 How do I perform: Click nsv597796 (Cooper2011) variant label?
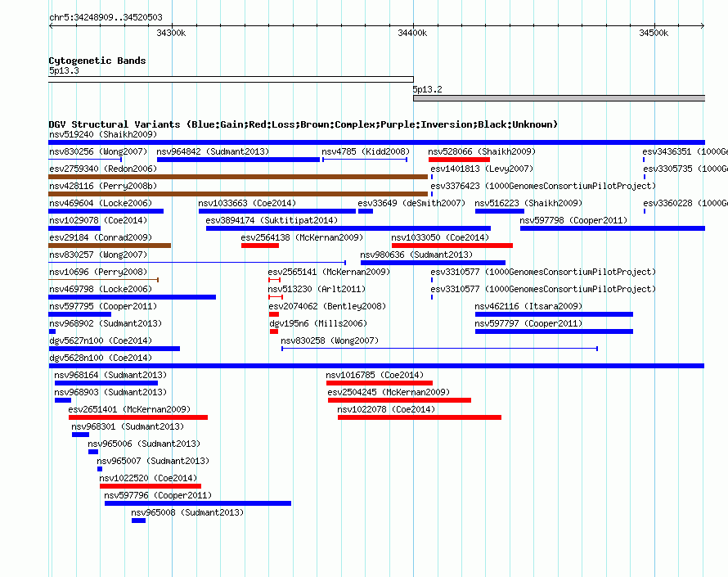coord(158,495)
